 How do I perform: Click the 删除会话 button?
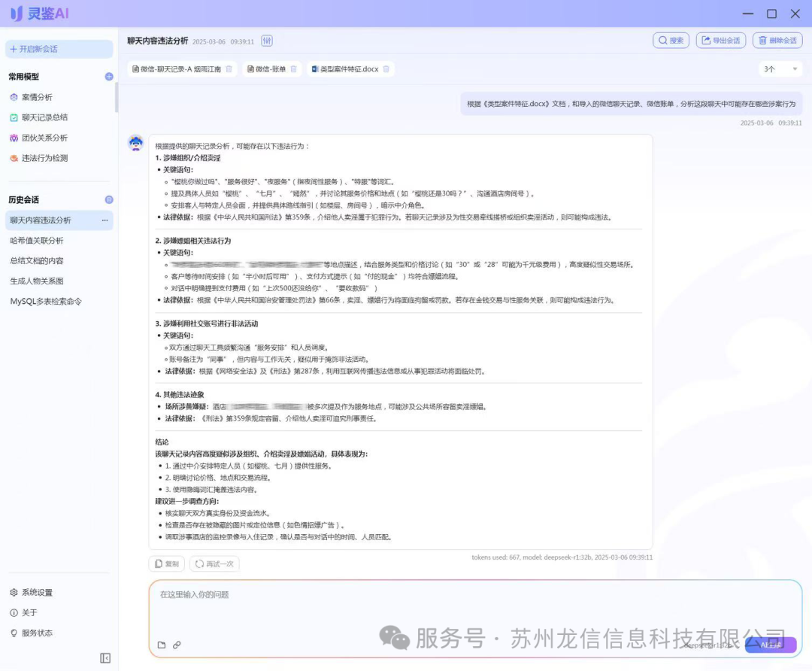point(777,41)
